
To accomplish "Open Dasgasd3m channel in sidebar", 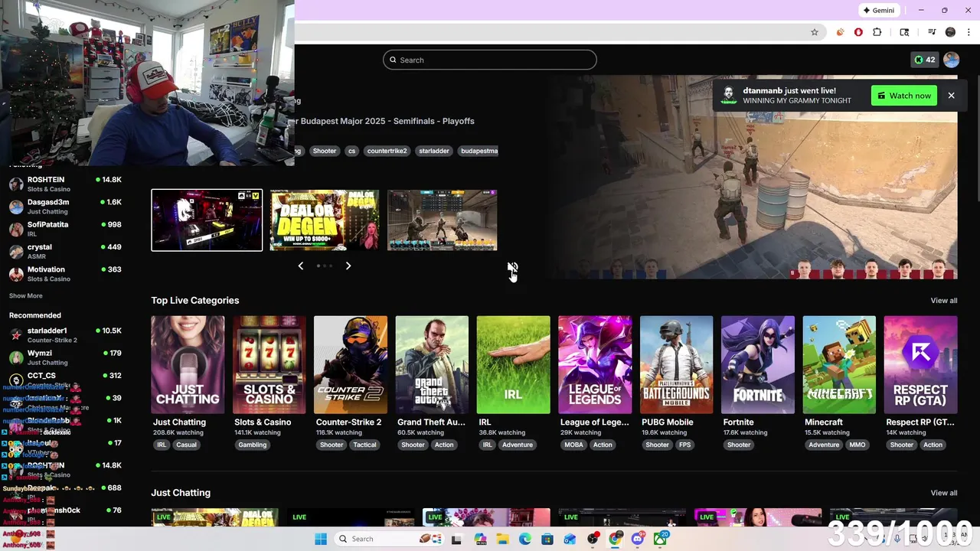I will [65, 207].
